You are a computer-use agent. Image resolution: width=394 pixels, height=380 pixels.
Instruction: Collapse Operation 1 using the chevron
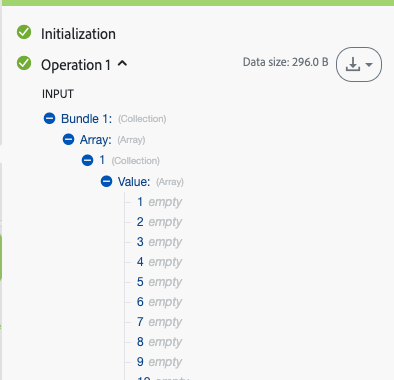click(122, 63)
